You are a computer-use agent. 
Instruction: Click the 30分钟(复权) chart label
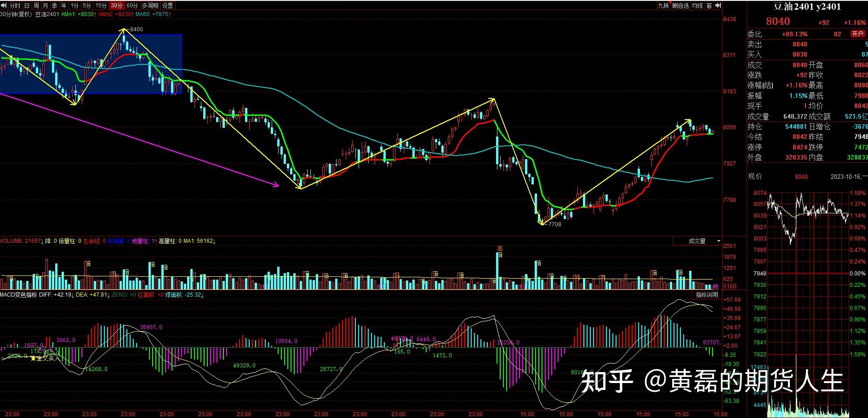point(16,14)
